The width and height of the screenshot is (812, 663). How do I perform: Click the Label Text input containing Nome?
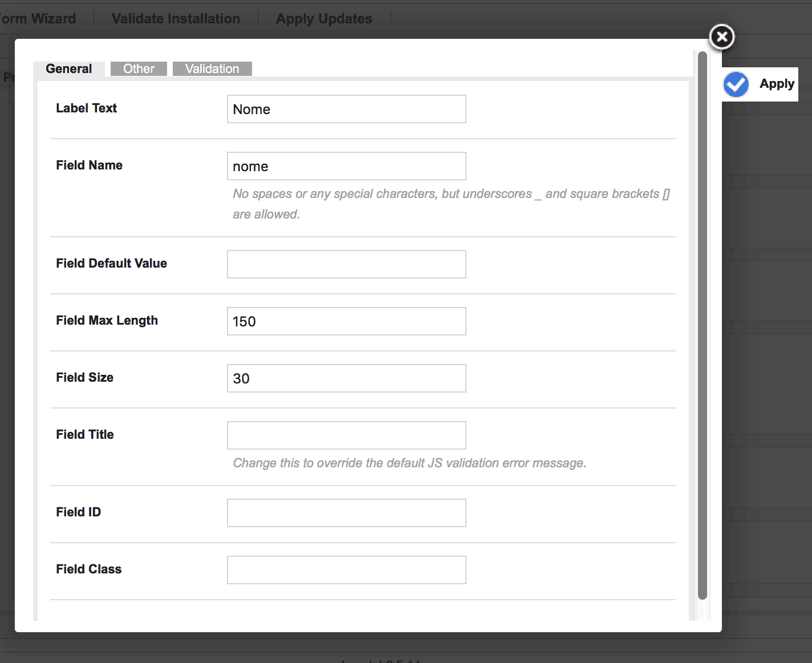coord(346,109)
